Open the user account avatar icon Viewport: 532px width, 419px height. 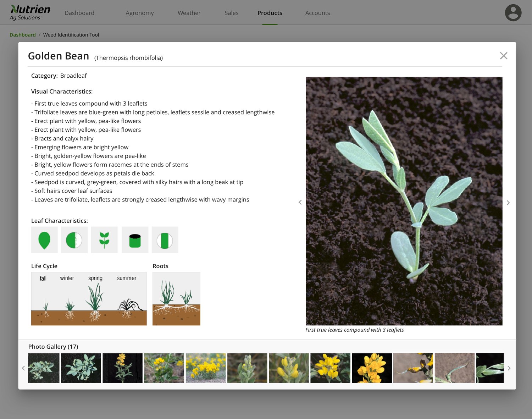coord(513,13)
